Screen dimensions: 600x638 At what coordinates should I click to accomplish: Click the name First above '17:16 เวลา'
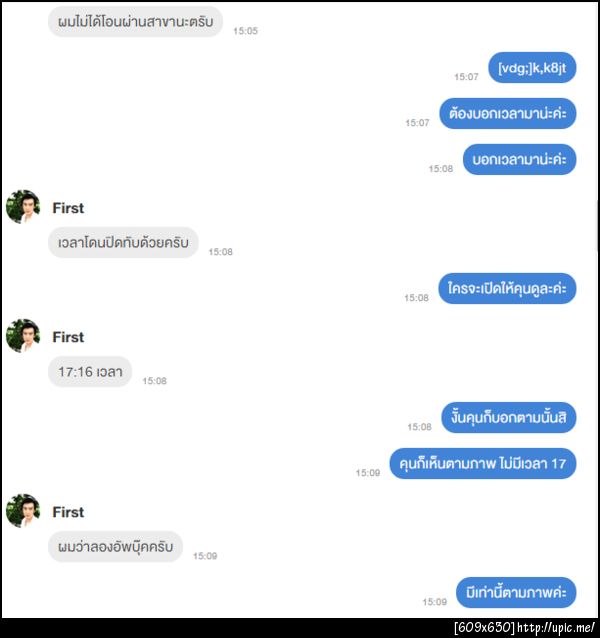[x=68, y=337]
